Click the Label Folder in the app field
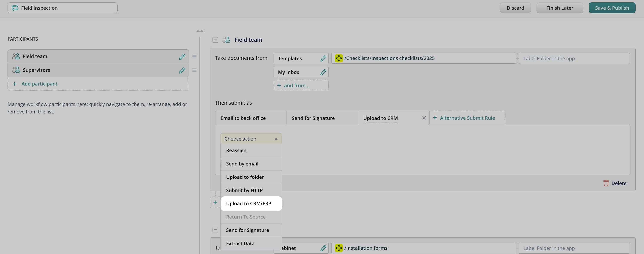This screenshot has width=644, height=254. point(574,58)
